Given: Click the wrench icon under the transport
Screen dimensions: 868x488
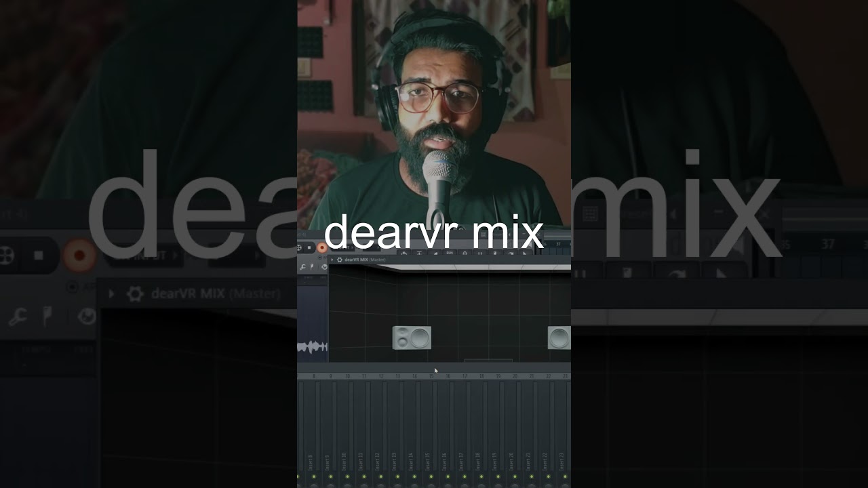Looking at the screenshot, I should [302, 267].
